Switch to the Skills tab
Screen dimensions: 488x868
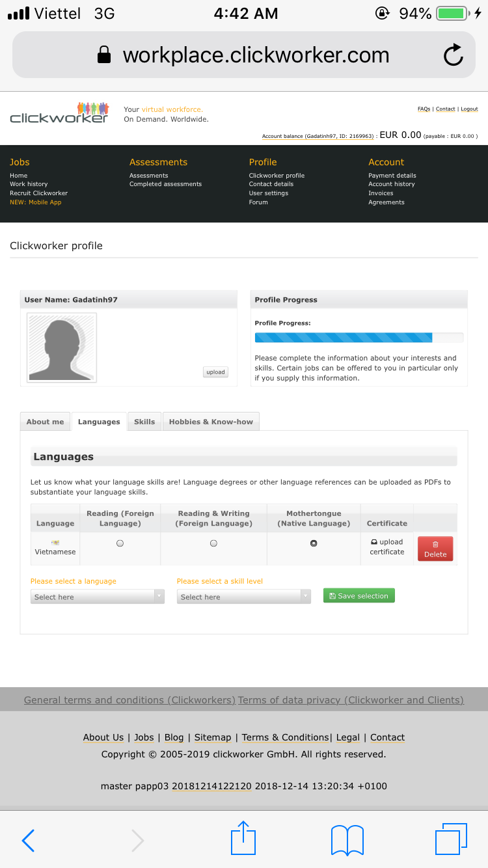point(144,422)
